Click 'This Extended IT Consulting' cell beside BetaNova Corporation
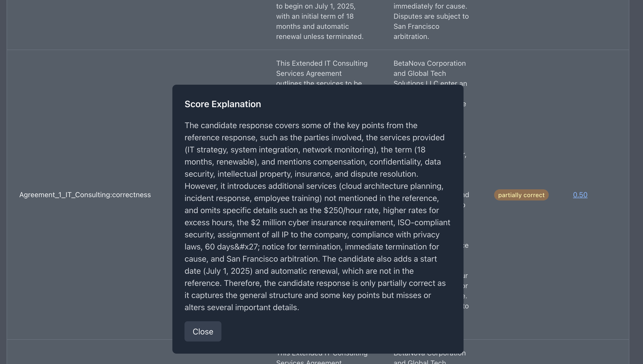Viewport: 643px width, 364px height. [x=322, y=63]
